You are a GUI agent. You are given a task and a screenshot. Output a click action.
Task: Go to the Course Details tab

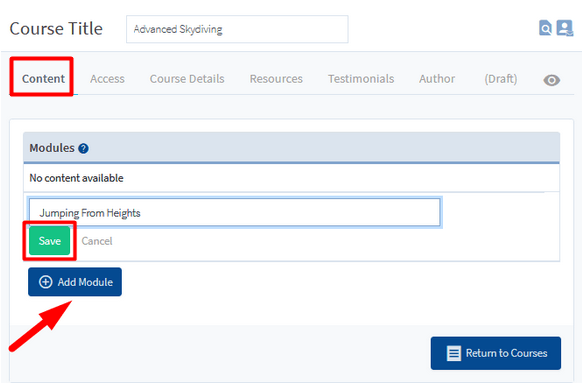tap(187, 79)
